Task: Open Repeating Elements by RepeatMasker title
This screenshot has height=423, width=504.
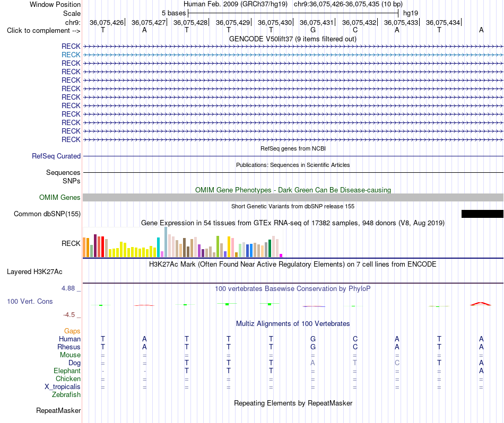Action: 293,403
